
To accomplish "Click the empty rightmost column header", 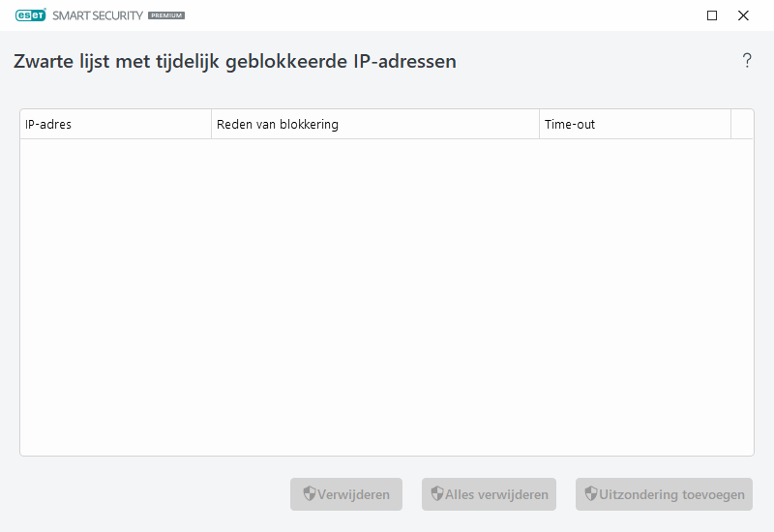I will coord(742,125).
